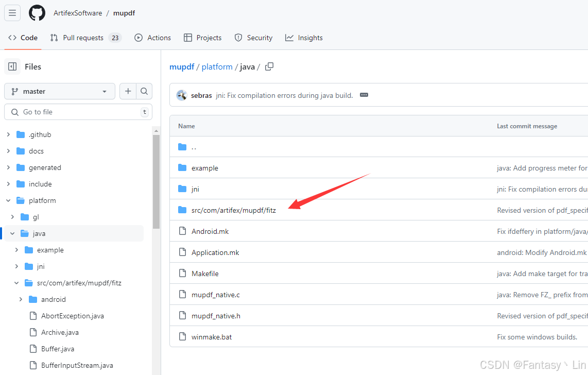Screen dimensions: 588x375
Task: Open mupdf repository link in header
Action: coord(124,13)
